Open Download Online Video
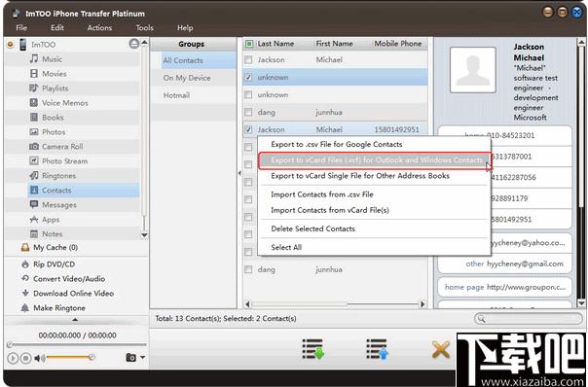Image resolution: width=588 pixels, height=387 pixels. click(74, 294)
